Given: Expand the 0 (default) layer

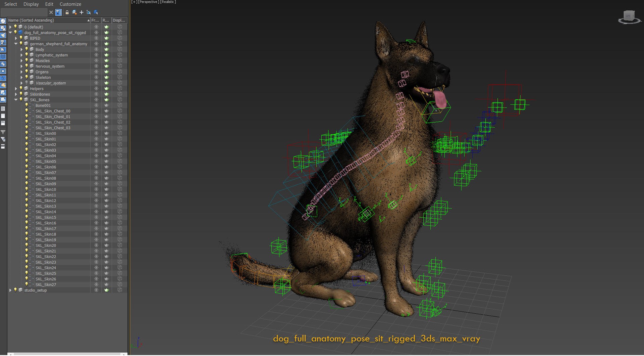Looking at the screenshot, I should coord(10,27).
